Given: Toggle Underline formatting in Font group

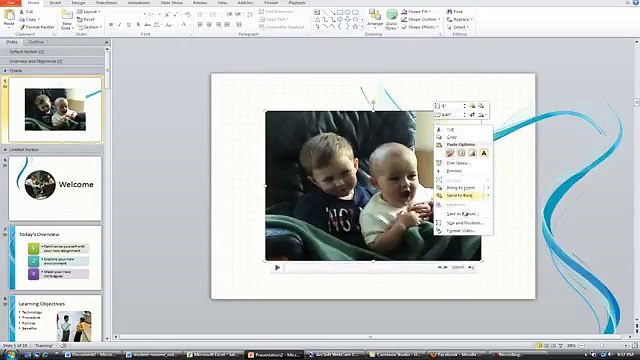Looking at the screenshot, I should (129, 25).
